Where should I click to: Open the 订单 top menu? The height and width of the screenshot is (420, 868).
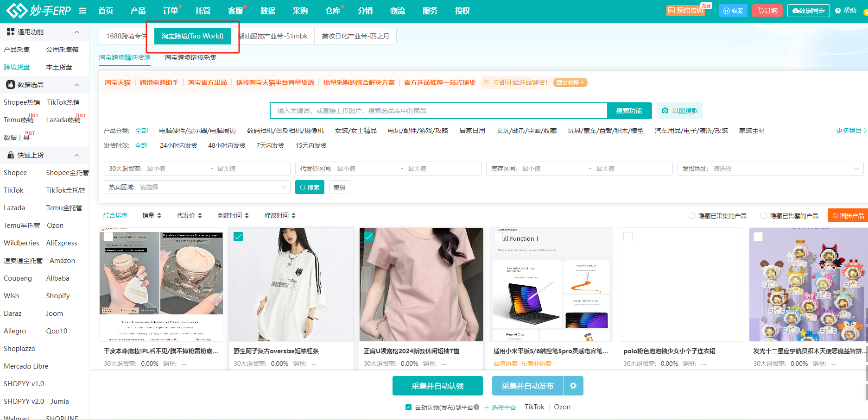point(171,11)
